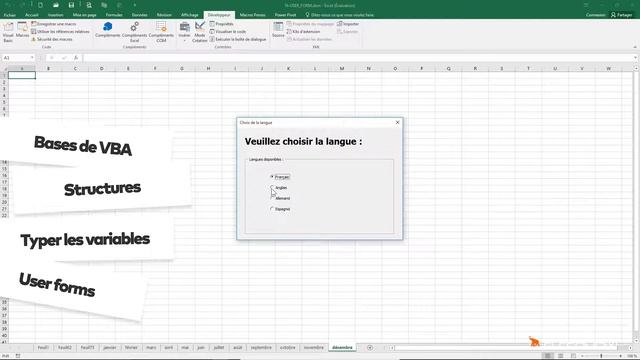
Task: Click the Partager share button
Action: click(621, 15)
